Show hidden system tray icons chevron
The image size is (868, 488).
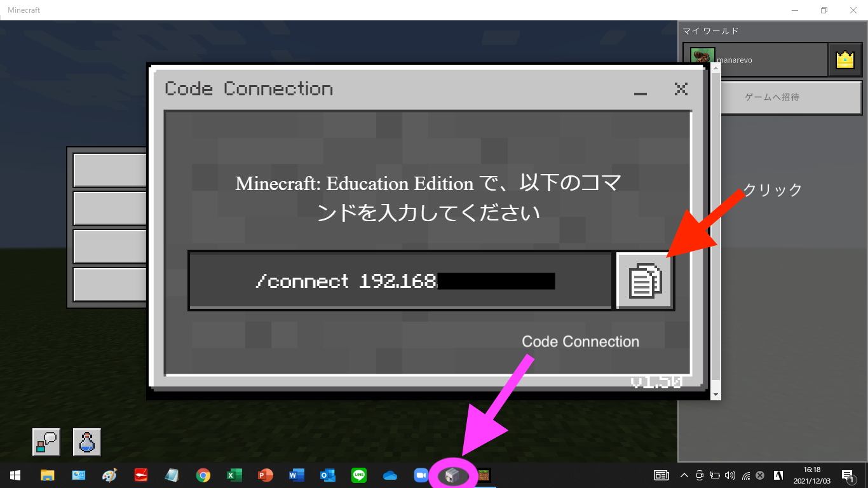coord(684,475)
